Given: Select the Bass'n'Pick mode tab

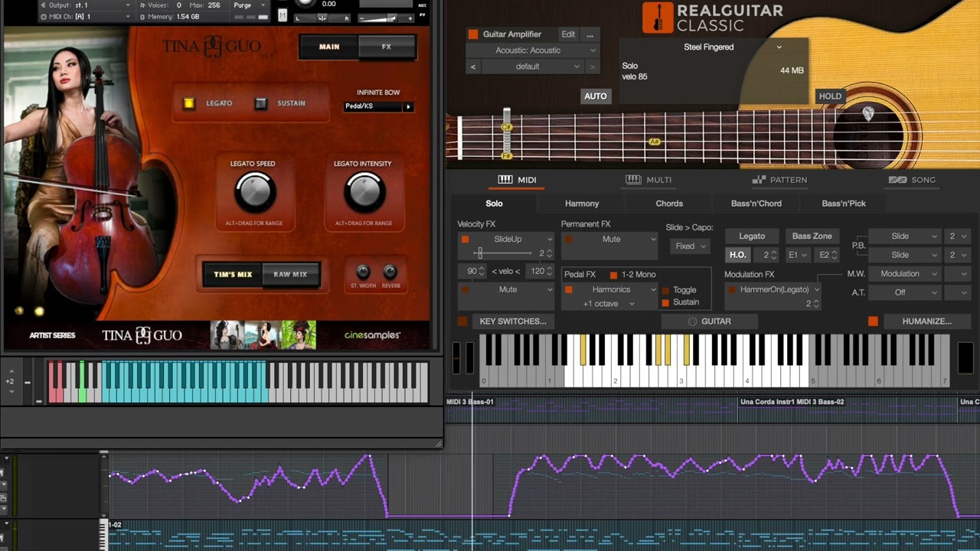Looking at the screenshot, I should (844, 204).
